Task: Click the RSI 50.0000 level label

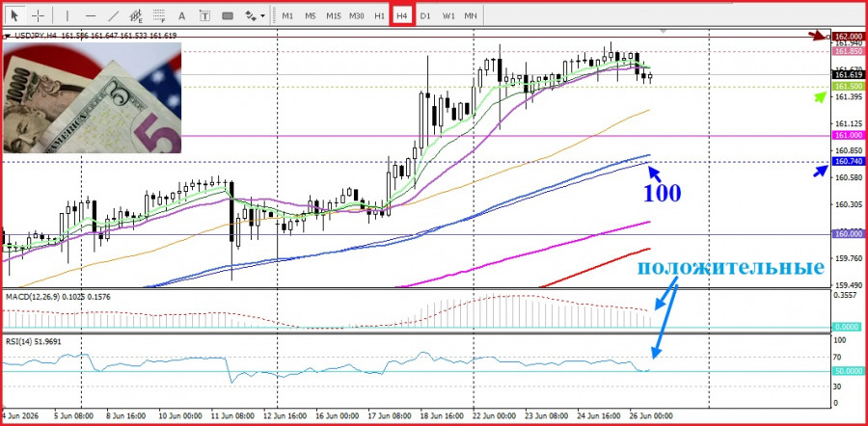Action: [x=848, y=371]
